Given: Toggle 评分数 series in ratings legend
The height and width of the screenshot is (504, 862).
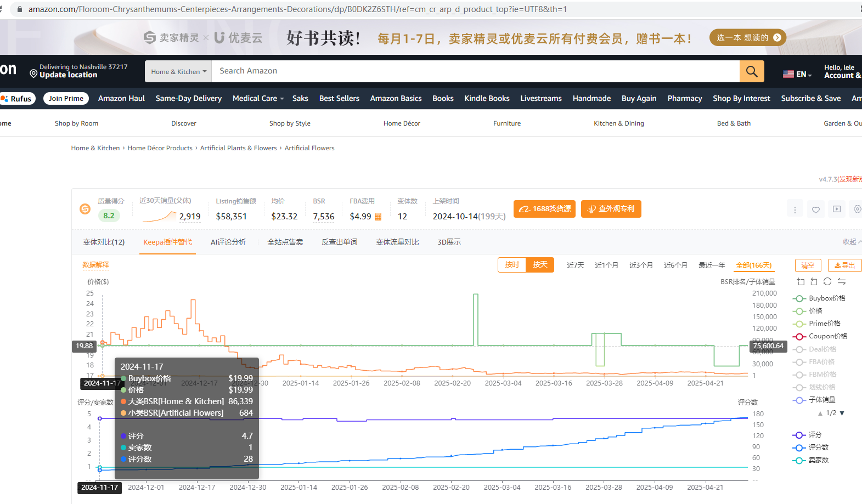Looking at the screenshot, I should 810,448.
